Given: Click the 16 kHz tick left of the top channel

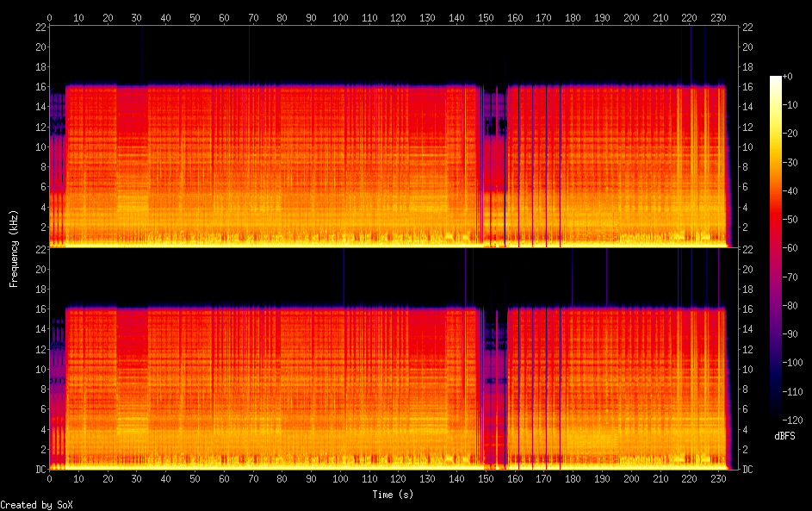Looking at the screenshot, I should [40, 87].
